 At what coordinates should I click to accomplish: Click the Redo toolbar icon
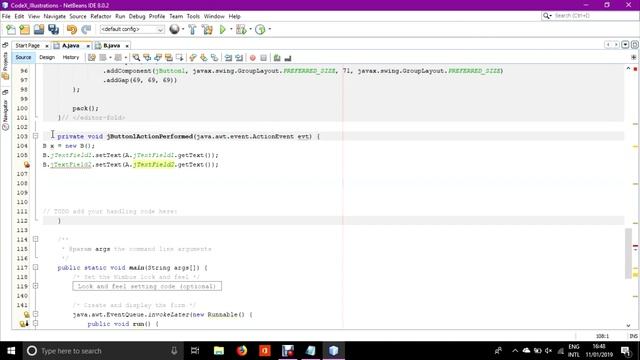pyautogui.click(x=86, y=29)
